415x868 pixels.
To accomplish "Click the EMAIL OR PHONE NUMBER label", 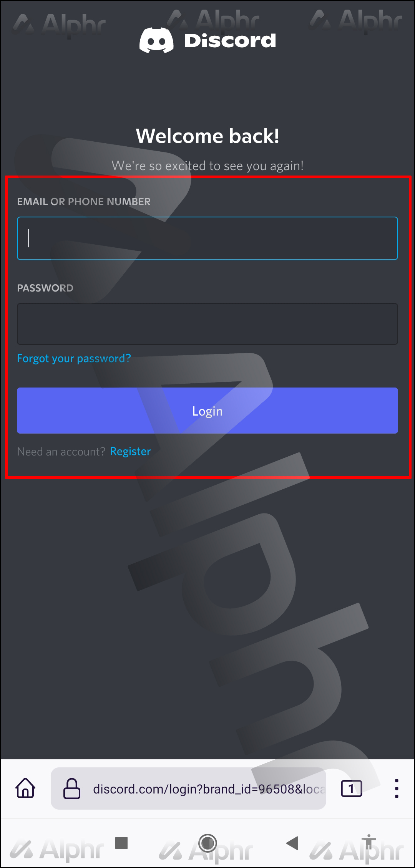I will point(84,202).
